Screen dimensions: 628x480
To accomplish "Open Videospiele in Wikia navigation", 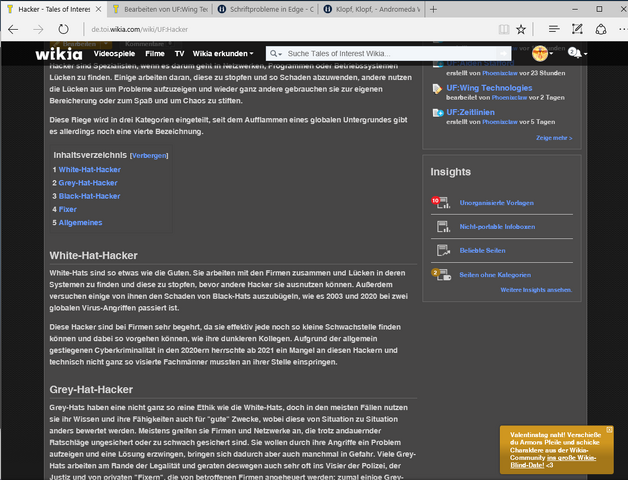I will tap(115, 53).
